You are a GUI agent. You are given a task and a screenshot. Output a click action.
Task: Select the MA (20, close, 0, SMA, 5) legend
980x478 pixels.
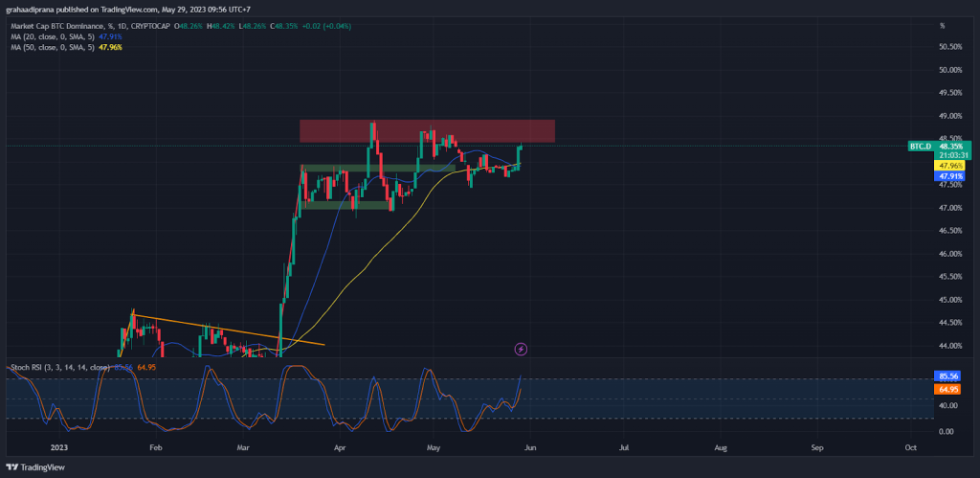[54, 37]
